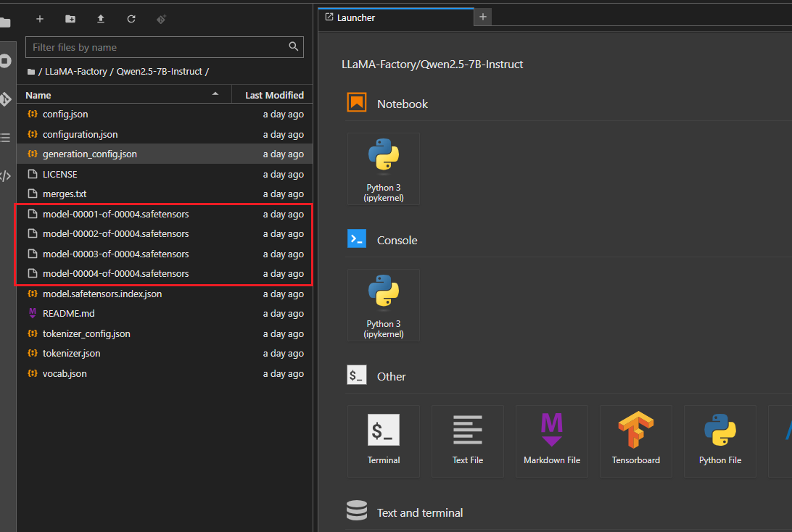
Task: Navigate to LLaMA-Factory in the breadcrumb
Action: [x=75, y=72]
